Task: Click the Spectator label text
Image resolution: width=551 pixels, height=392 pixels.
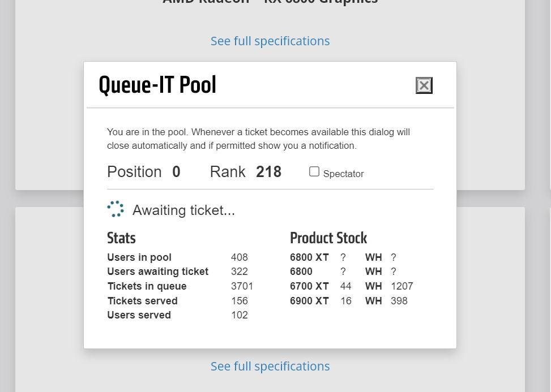Action: pos(343,174)
